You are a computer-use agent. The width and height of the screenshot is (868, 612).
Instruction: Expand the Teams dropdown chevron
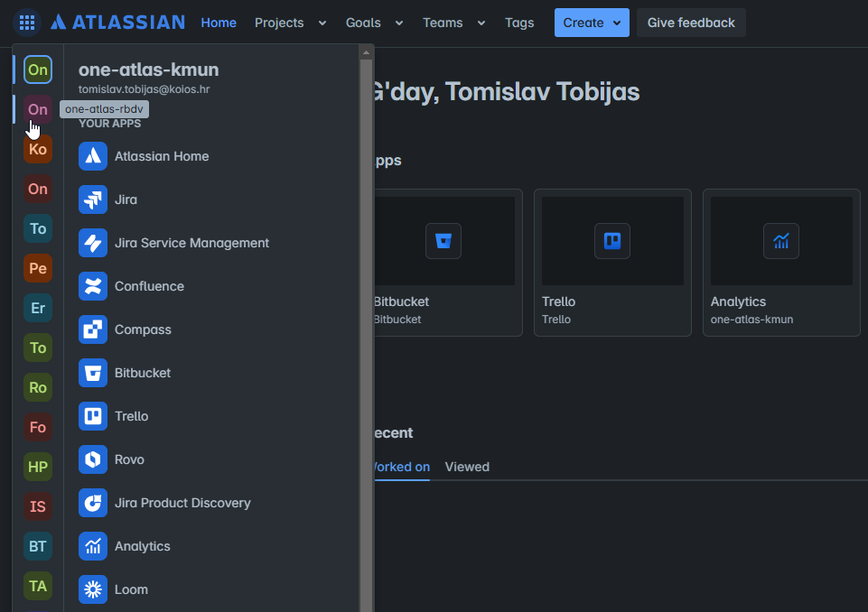click(481, 23)
